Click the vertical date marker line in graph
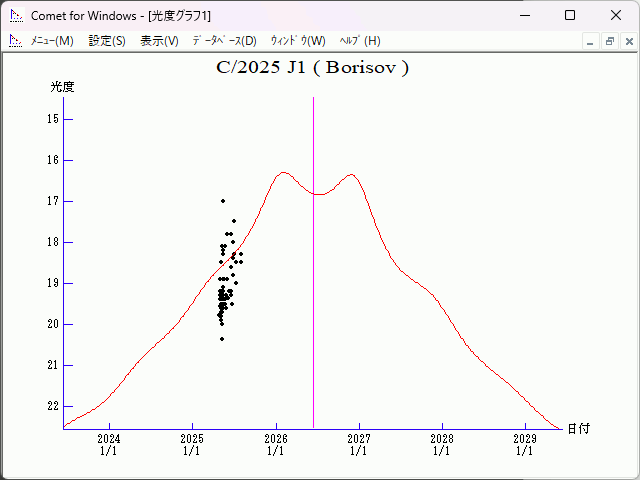The height and width of the screenshot is (480, 640). click(x=314, y=300)
